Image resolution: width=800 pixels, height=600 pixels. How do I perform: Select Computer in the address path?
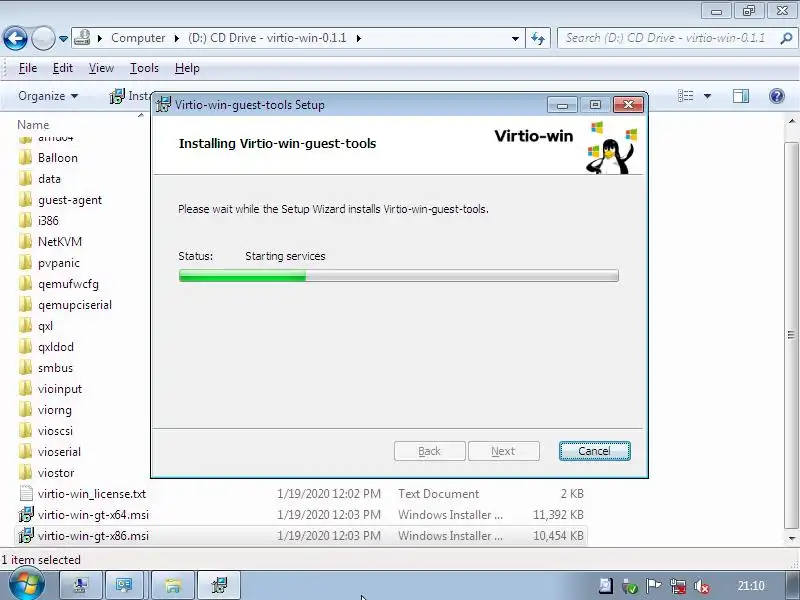pyautogui.click(x=138, y=38)
